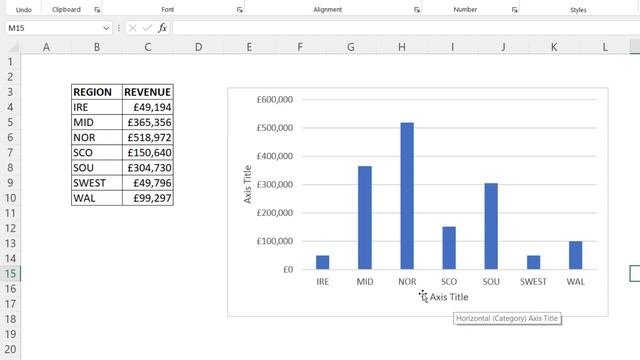Click the formula bar options dots handle
The width and height of the screenshot is (640, 360).
pos(119,28)
